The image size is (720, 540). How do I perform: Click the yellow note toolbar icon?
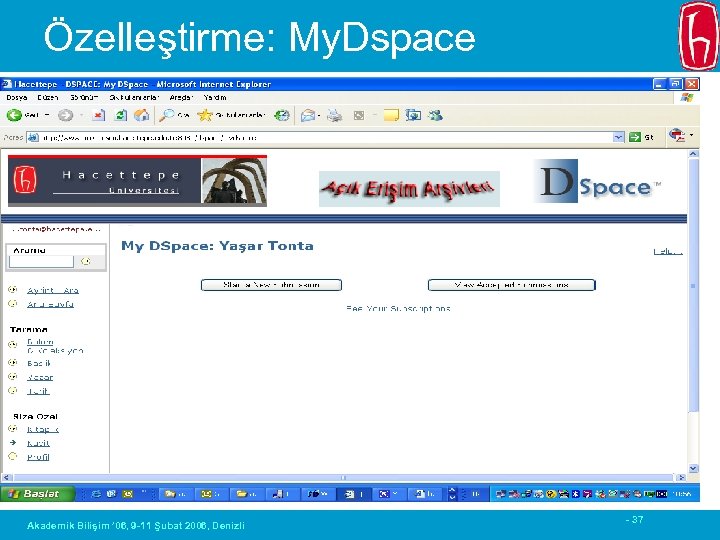click(x=391, y=115)
